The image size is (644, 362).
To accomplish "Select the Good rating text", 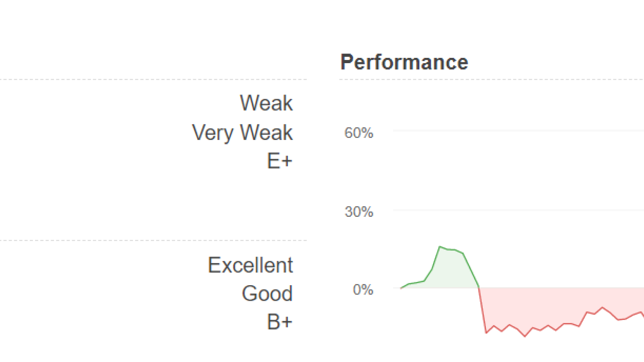I will click(x=267, y=293).
